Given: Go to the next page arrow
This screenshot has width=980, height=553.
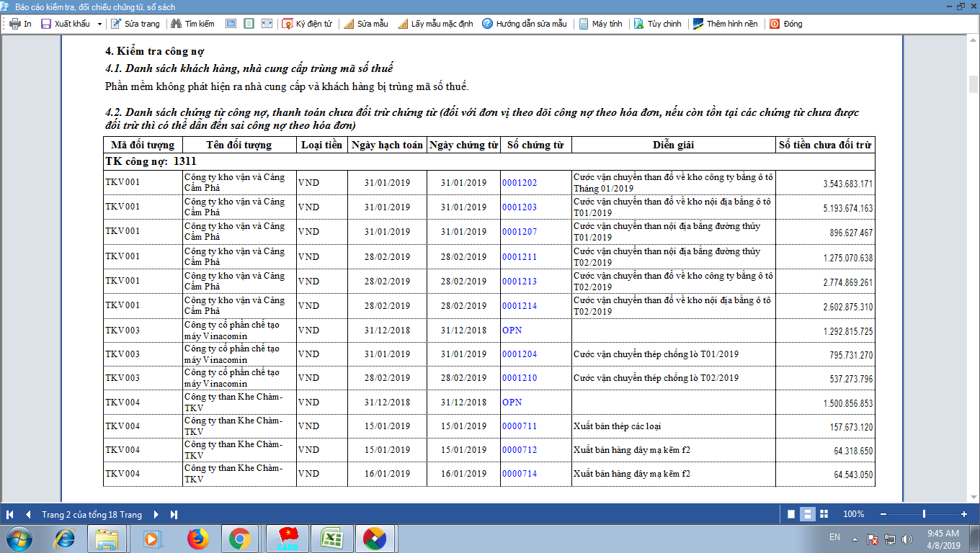Looking at the screenshot, I should [x=156, y=515].
